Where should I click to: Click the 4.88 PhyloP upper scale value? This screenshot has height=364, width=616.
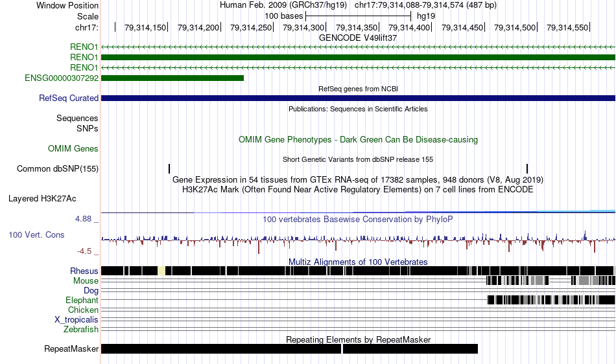point(83,218)
